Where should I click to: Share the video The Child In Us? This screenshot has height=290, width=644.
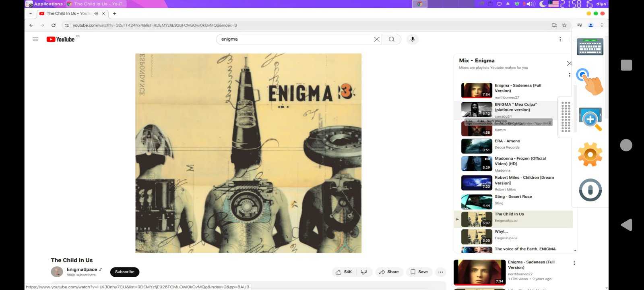tap(389, 272)
